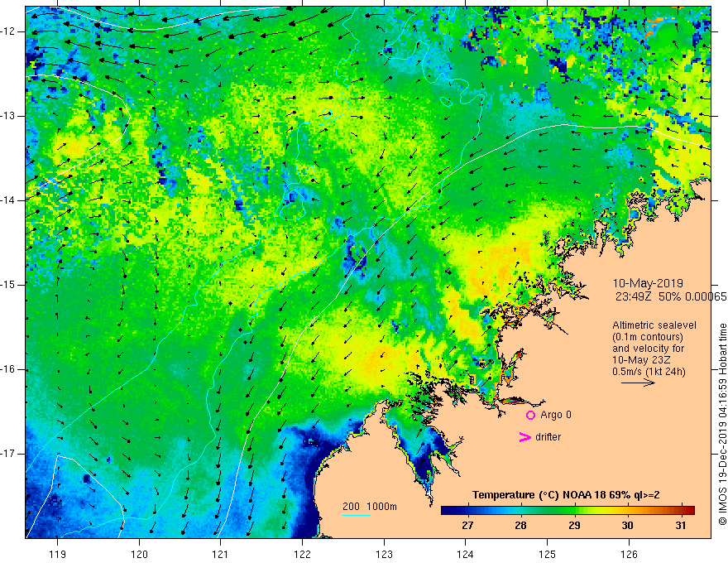Click longitude label 123 on bottom axis
This screenshot has height=563, width=728.
384,554
